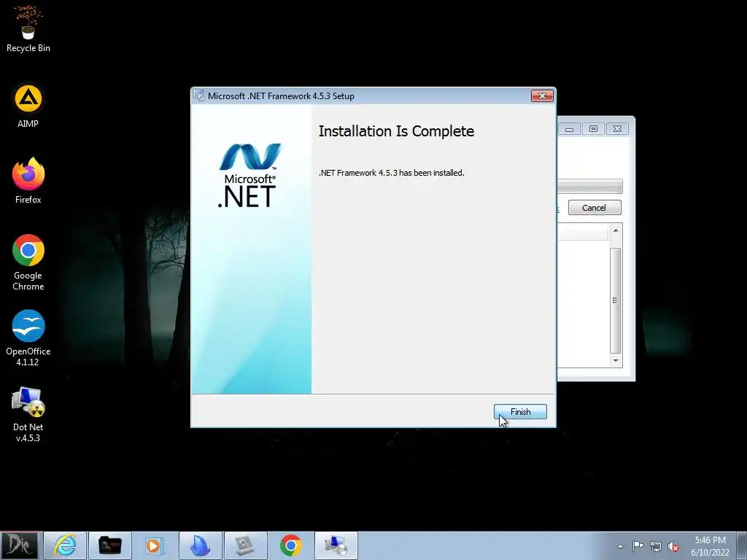Open the Action Center flag icon
Screen dimensions: 747x560
[638, 546]
